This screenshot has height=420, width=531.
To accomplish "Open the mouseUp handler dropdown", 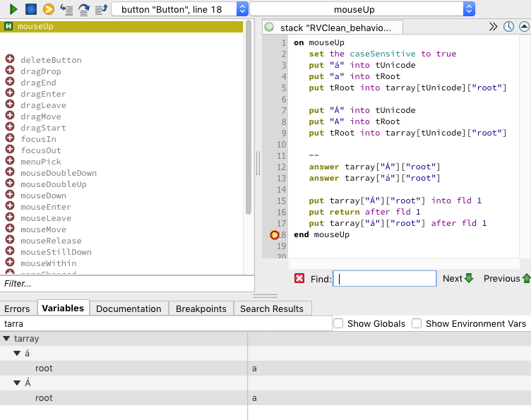I will pos(362,9).
